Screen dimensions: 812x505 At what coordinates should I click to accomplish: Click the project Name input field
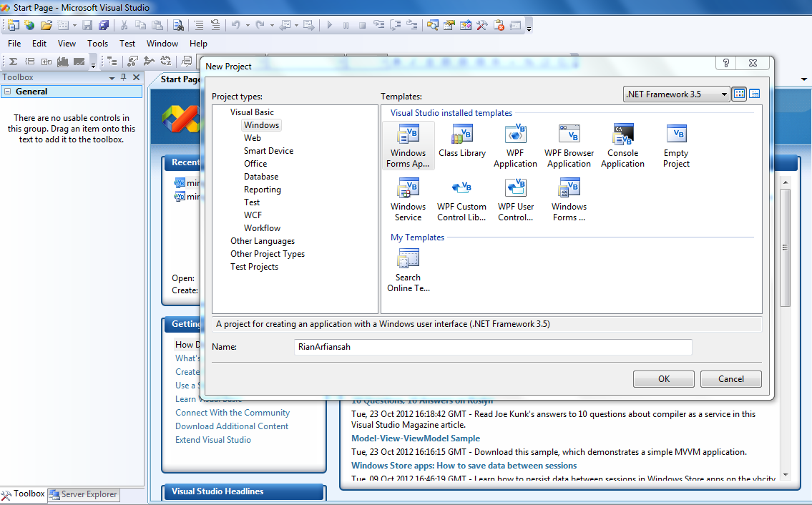pos(492,347)
